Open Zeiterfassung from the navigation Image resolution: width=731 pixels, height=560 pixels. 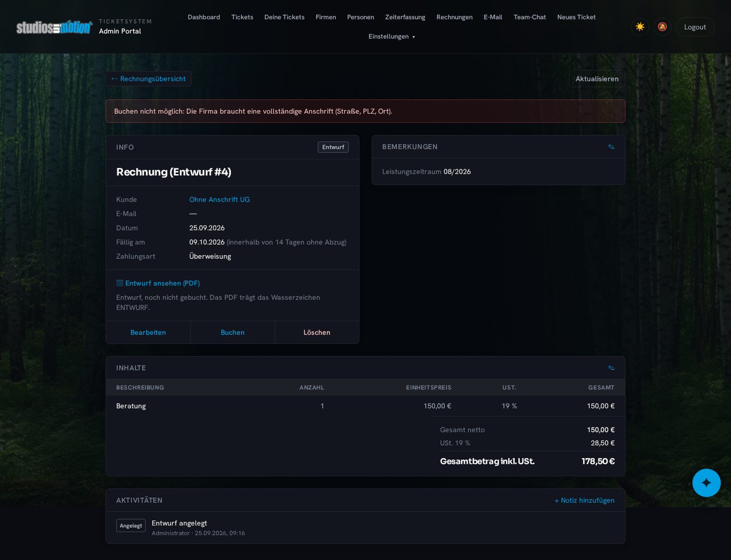(x=405, y=17)
